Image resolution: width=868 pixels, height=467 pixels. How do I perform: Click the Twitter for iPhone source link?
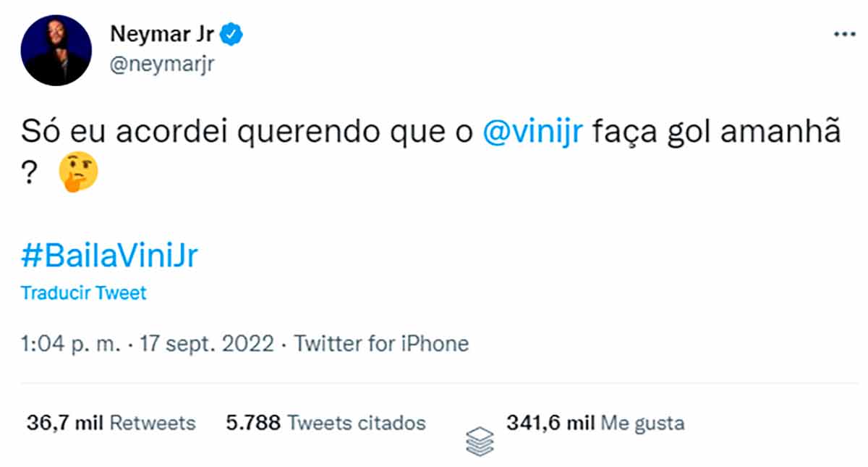tap(381, 343)
